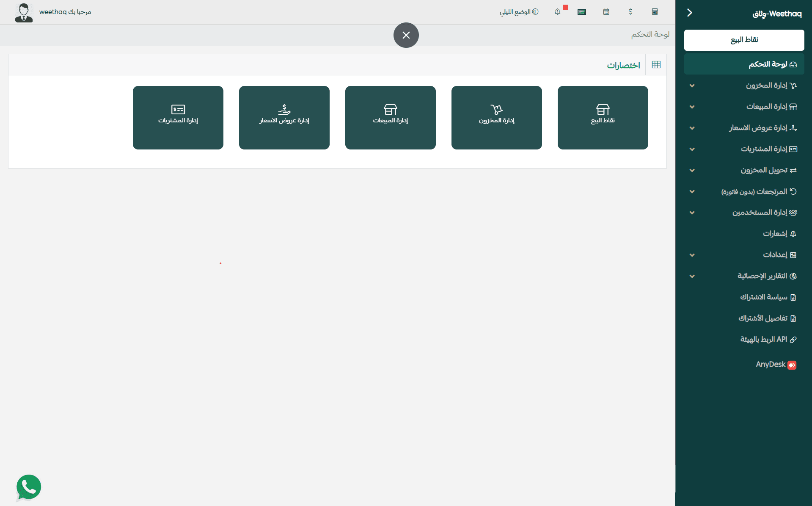Click the user avatar icon
The image size is (812, 506).
coord(24,13)
